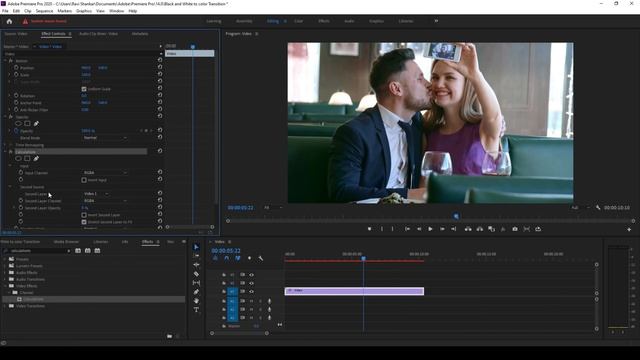640x360 pixels.
Task: Click the 32-bit Color filter icon
Action: (88, 251)
